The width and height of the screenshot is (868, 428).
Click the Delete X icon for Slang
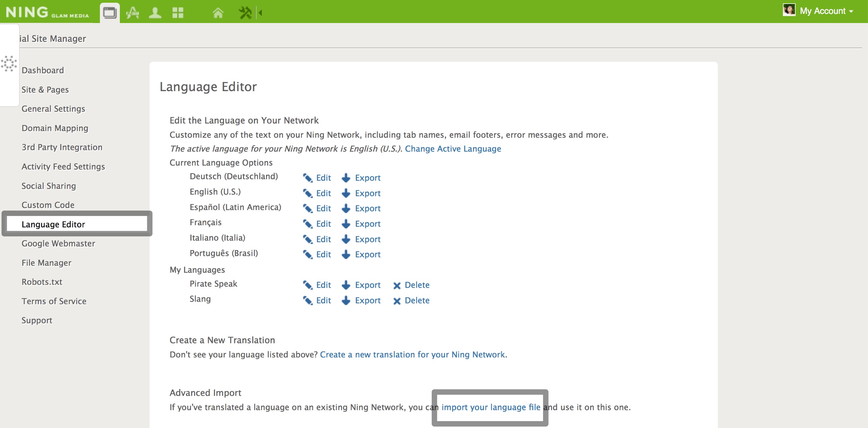tap(397, 301)
